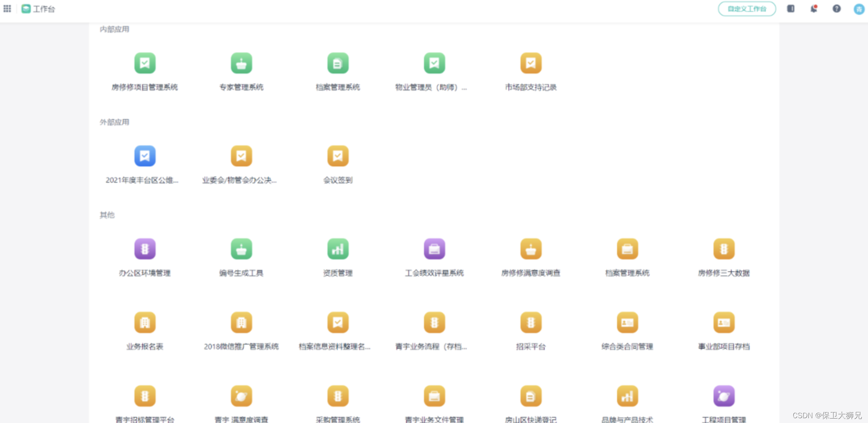This screenshot has width=868, height=423.
Task: Click the 资质管理 label
Action: pos(338,273)
